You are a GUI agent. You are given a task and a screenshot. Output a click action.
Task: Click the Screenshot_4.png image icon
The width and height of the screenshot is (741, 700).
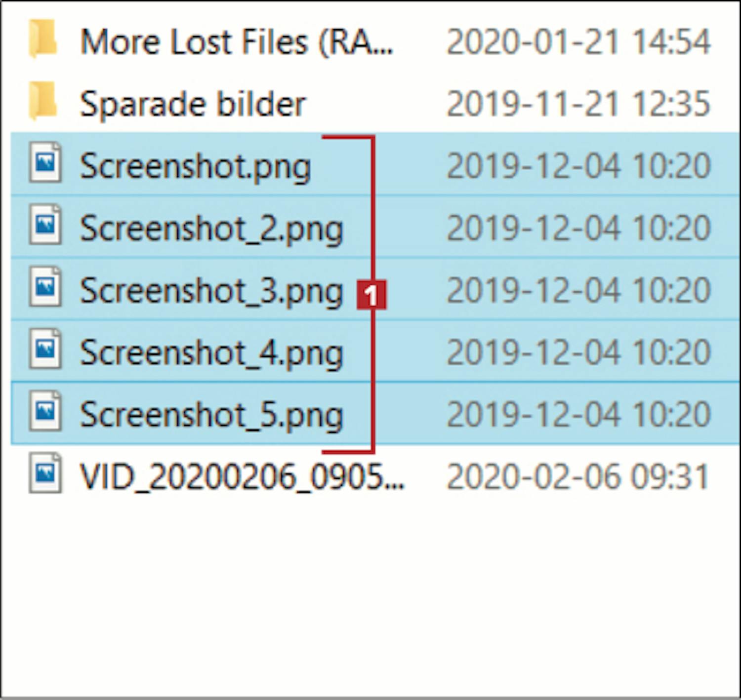point(45,350)
